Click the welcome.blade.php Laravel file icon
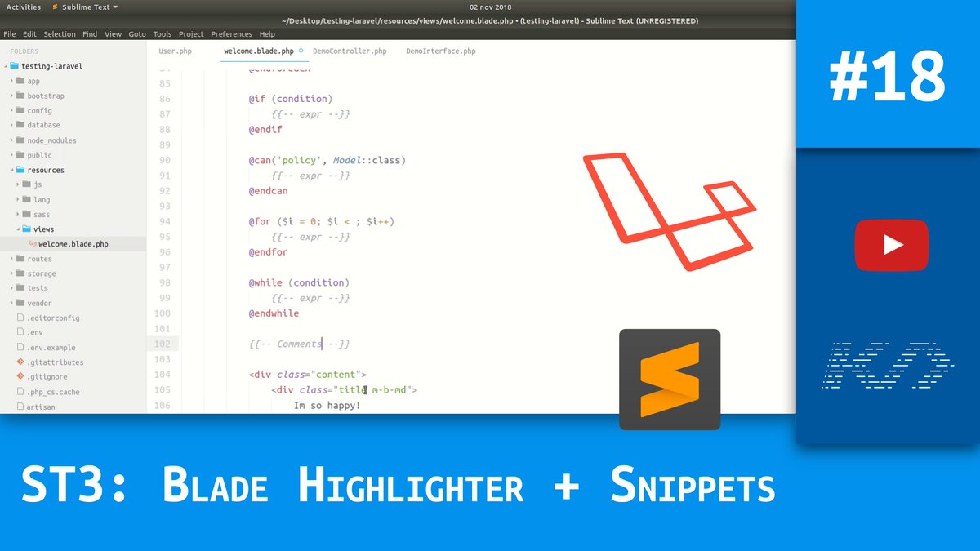 pyautogui.click(x=32, y=244)
